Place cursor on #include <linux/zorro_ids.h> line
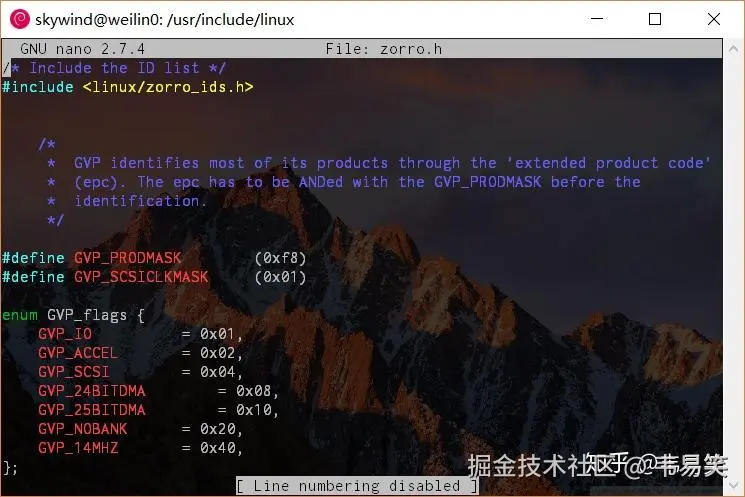 [127, 87]
